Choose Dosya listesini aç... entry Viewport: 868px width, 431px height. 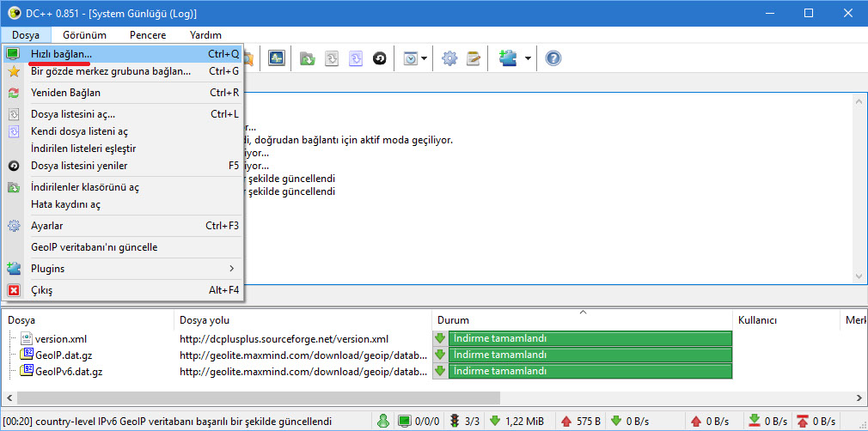click(x=123, y=114)
